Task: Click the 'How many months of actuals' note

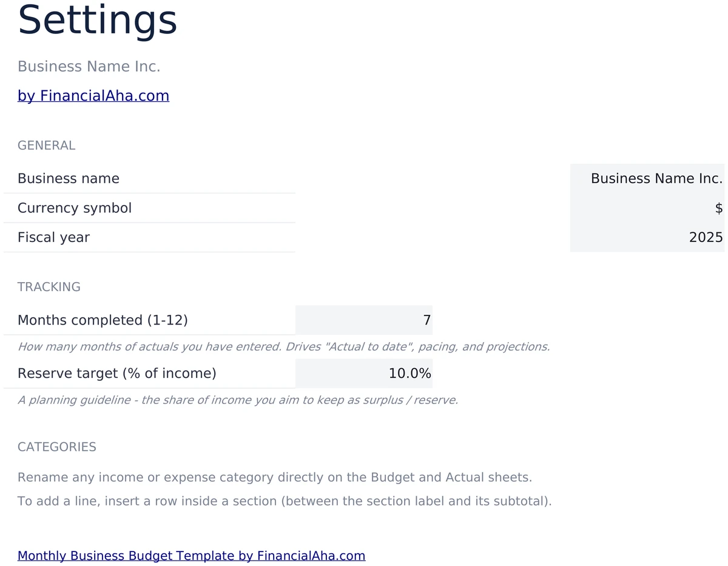Action: [284, 347]
